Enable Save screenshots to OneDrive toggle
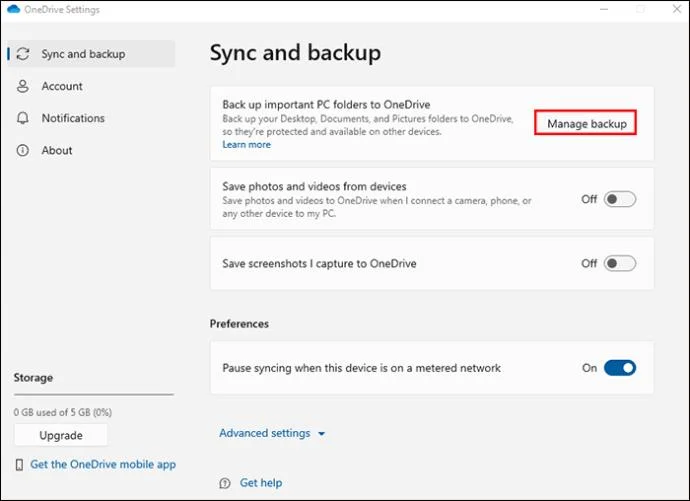 pos(620,263)
